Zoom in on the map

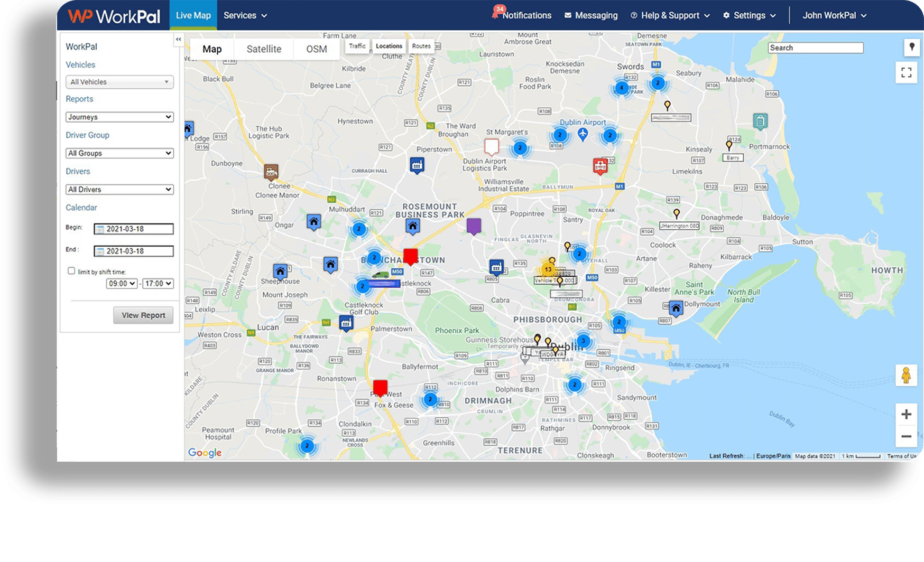[906, 414]
